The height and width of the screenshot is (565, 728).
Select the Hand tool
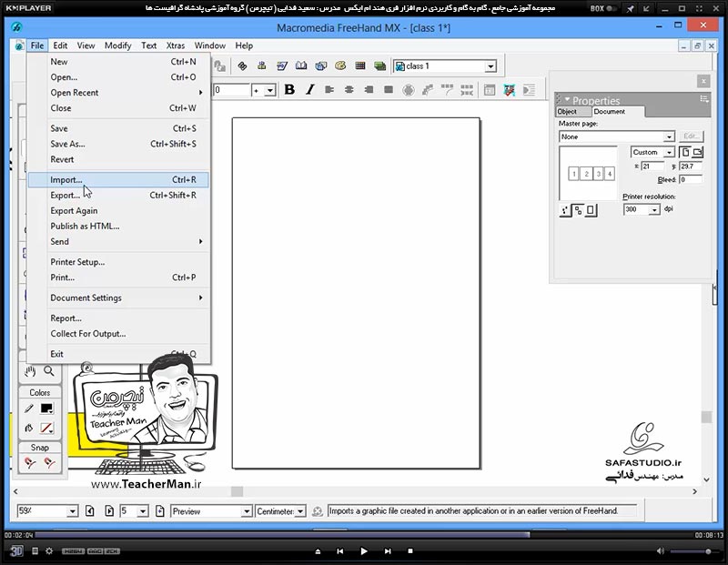pos(30,371)
